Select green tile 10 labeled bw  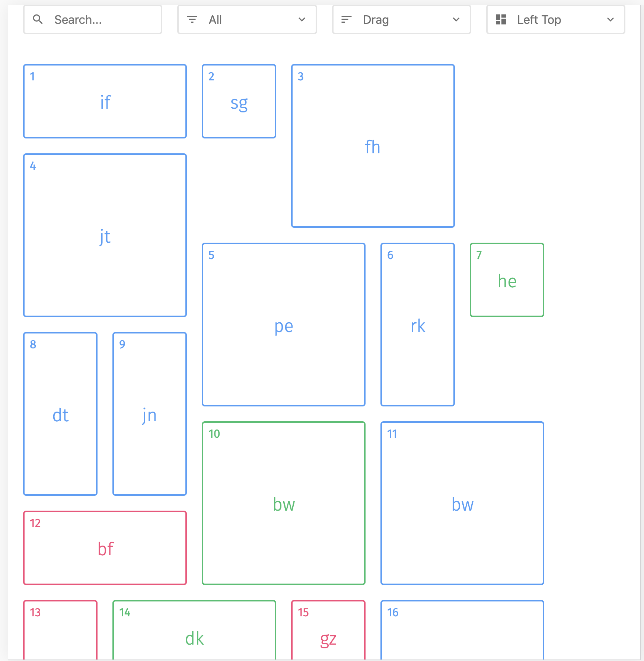pyautogui.click(x=284, y=503)
